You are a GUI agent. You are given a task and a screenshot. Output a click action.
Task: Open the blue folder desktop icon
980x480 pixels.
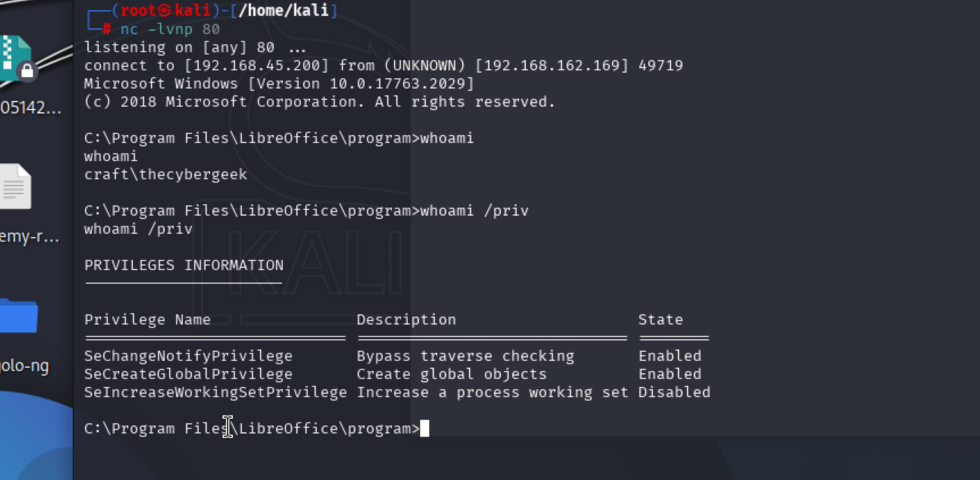[x=19, y=315]
